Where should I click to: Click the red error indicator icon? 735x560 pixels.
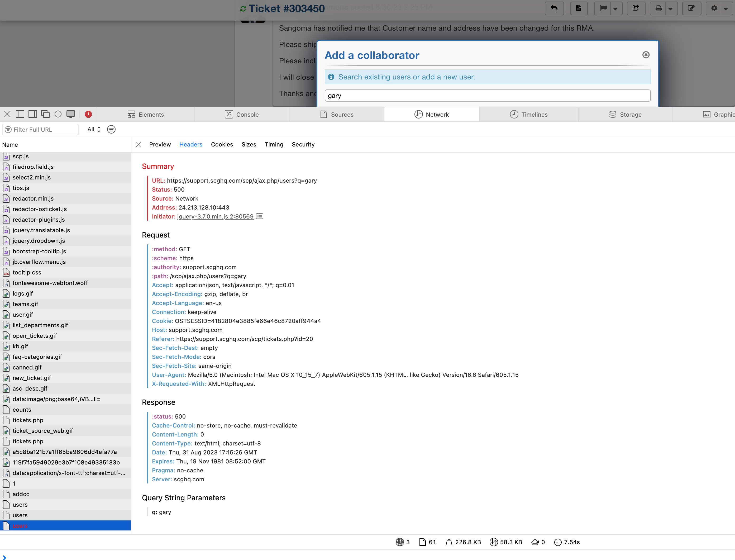88,114
